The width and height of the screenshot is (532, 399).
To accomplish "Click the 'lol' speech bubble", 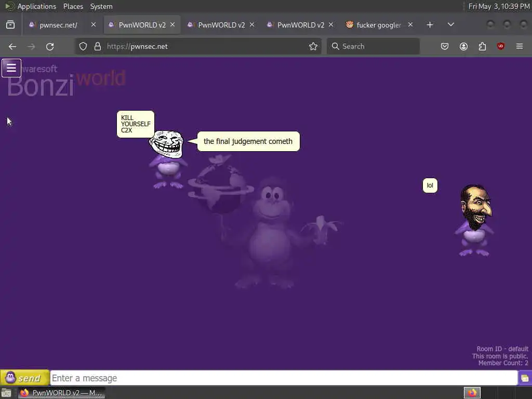I will tap(430, 185).
